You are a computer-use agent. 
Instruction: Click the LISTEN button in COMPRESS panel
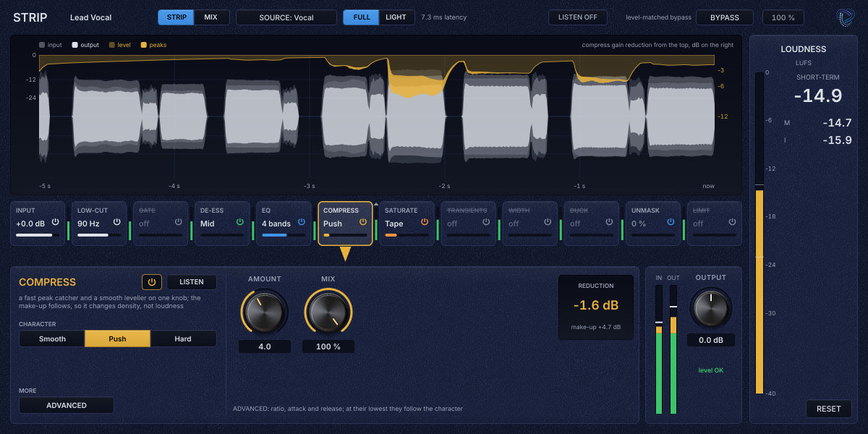(x=192, y=282)
